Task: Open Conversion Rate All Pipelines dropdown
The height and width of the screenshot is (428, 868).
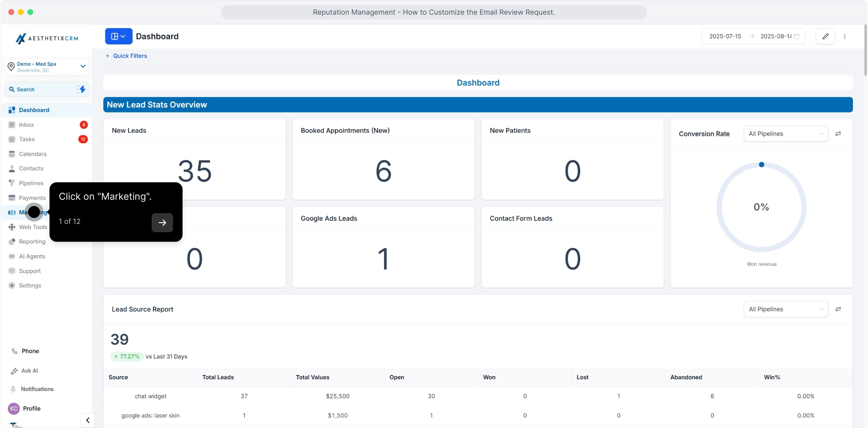Action: point(786,134)
